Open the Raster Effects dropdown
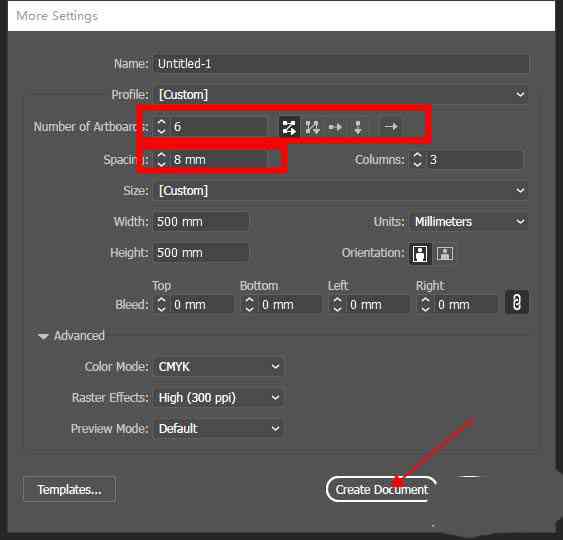Screen dimensions: 563x540 coord(218,397)
